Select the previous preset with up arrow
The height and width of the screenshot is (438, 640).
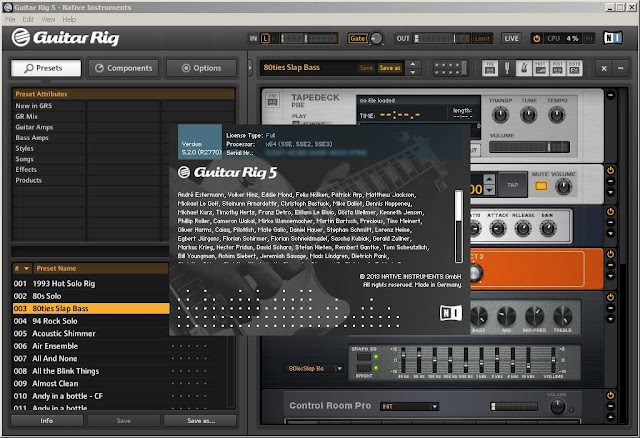tap(413, 64)
